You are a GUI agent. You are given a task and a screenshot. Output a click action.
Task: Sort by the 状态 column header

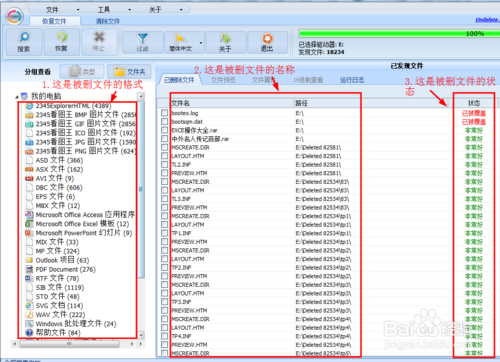tap(474, 103)
